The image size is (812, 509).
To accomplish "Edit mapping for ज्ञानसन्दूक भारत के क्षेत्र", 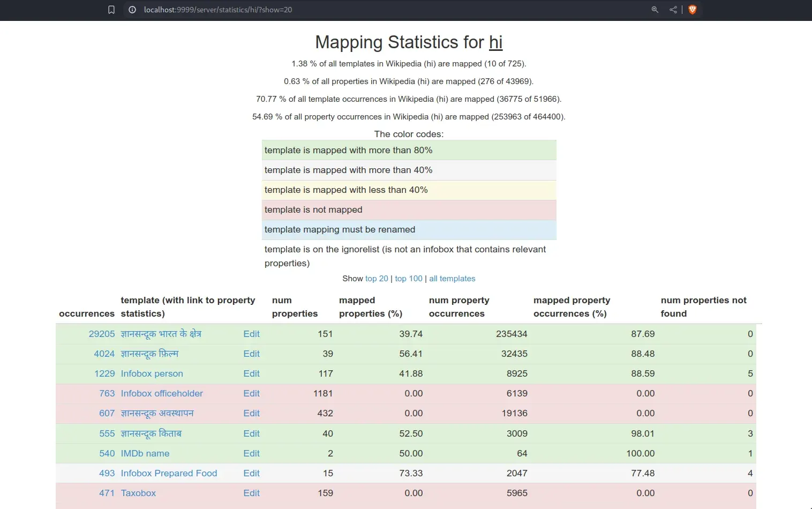I will pyautogui.click(x=251, y=334).
